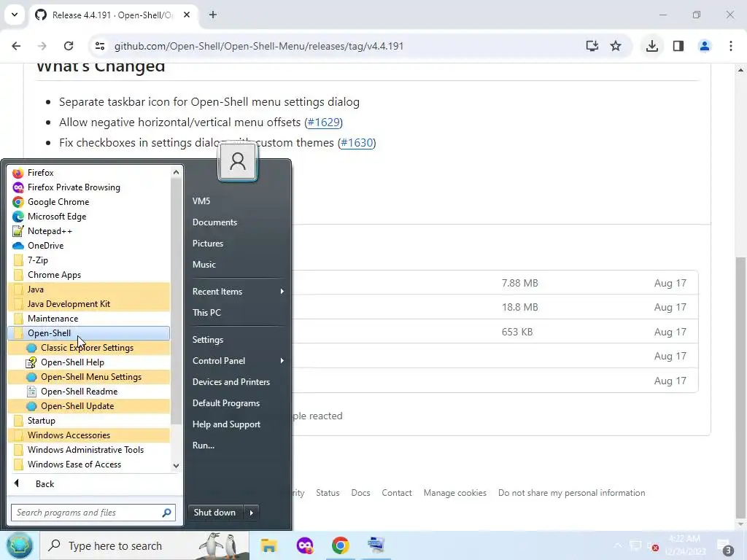Run Open-Shell Update
This screenshot has height=560, width=747.
(x=88, y=406)
